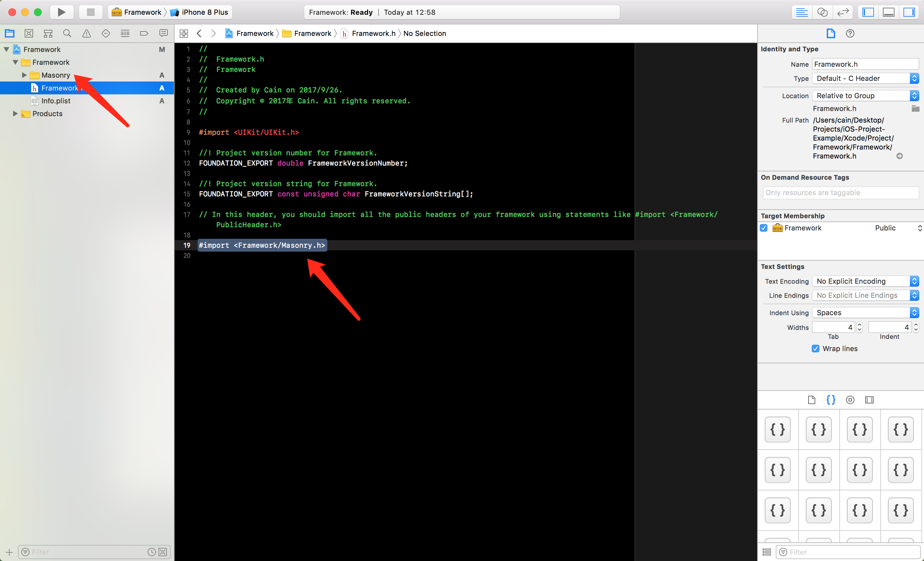924x561 pixels.
Task: Uncheck Framework target membership checkbox
Action: (764, 228)
